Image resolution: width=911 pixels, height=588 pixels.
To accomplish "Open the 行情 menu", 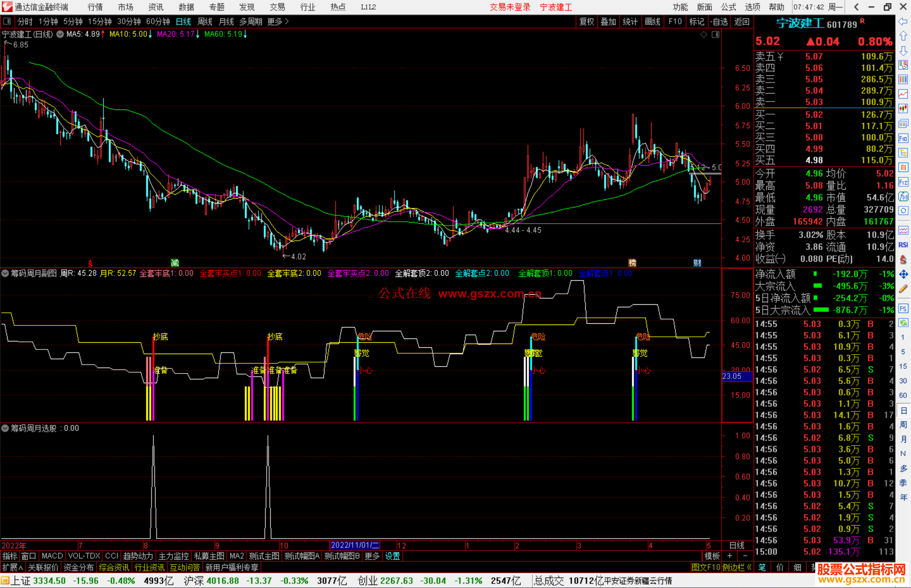I will click(95, 7).
